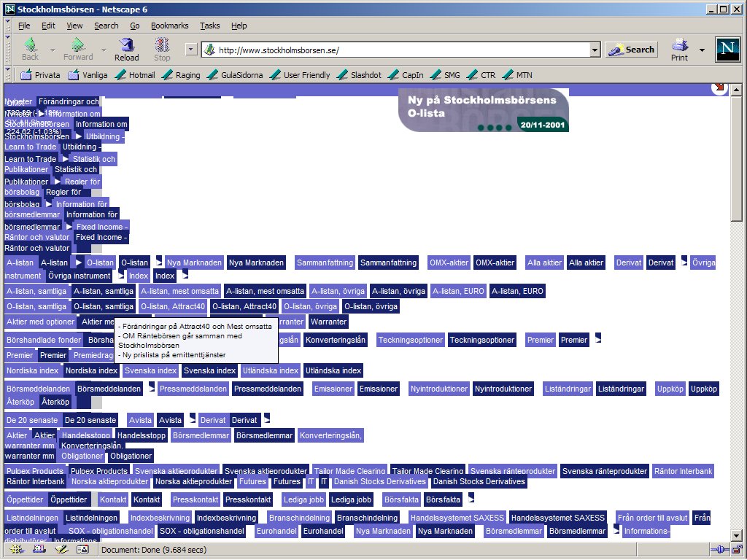Open the SMG bookmark
Viewport: 747px width, 560px height.
click(x=446, y=75)
